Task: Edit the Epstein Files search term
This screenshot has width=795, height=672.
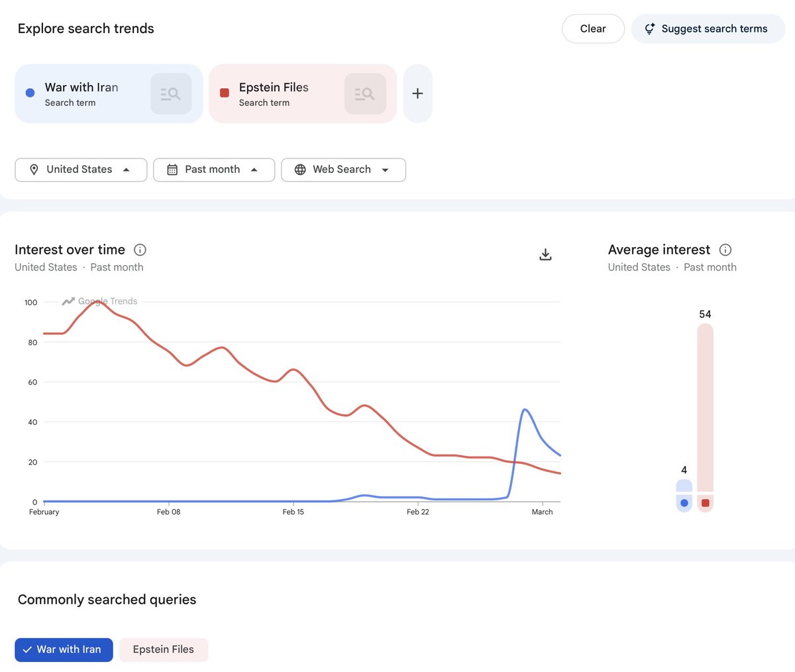Action: (x=274, y=87)
